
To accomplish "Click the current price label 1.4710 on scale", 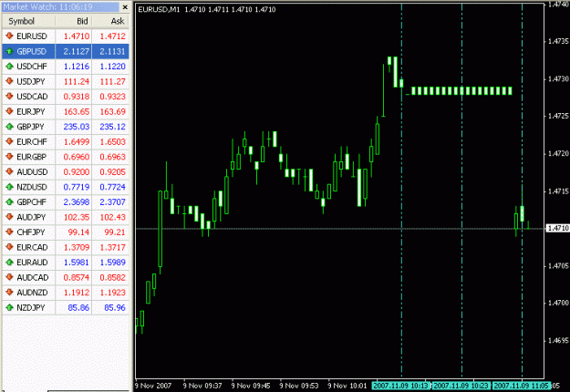I will coord(558,228).
